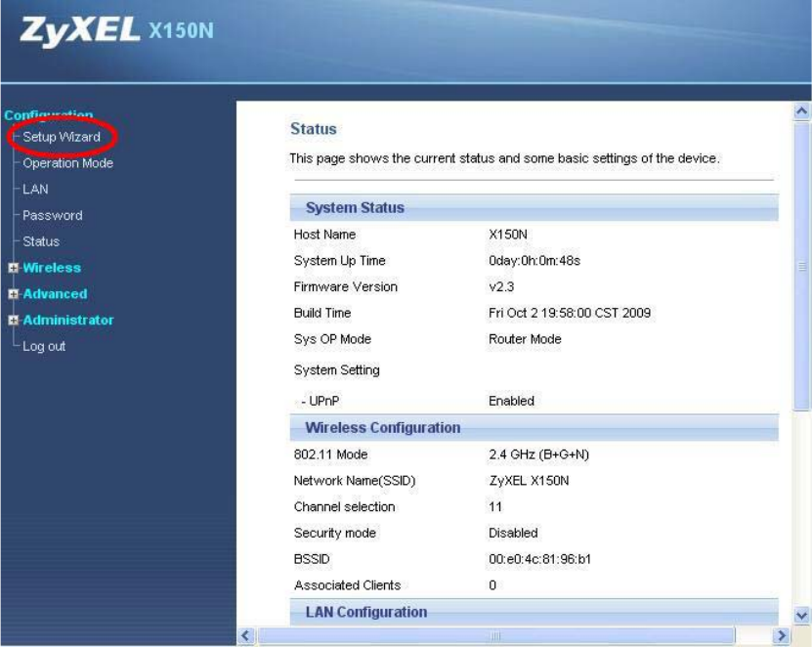Click the Sys OP Mode label
This screenshot has height=647, width=812.
332,339
